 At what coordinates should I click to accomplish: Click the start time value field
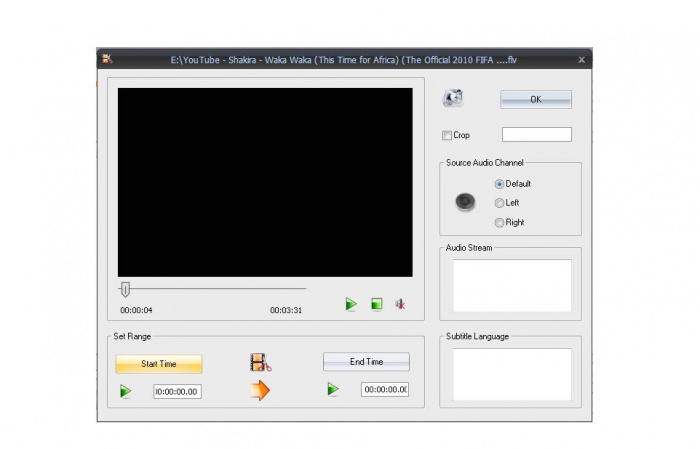click(x=177, y=391)
